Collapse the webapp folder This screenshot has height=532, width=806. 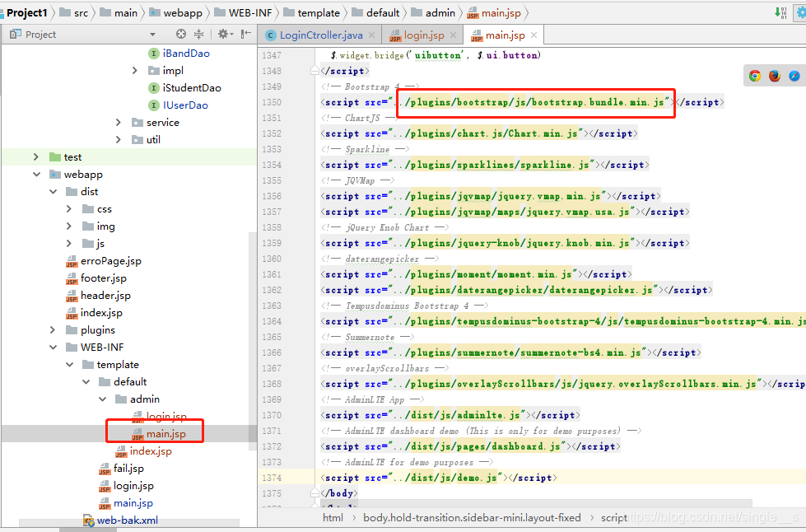36,175
